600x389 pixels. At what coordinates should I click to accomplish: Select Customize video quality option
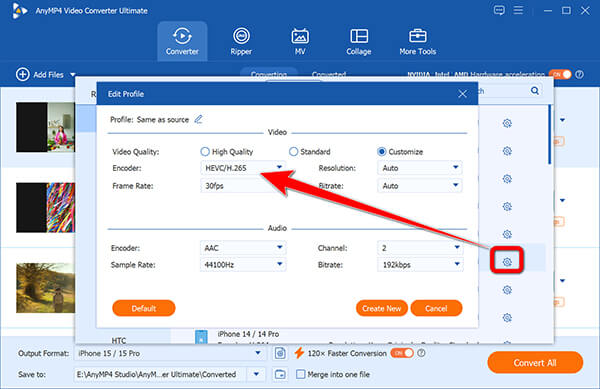382,152
